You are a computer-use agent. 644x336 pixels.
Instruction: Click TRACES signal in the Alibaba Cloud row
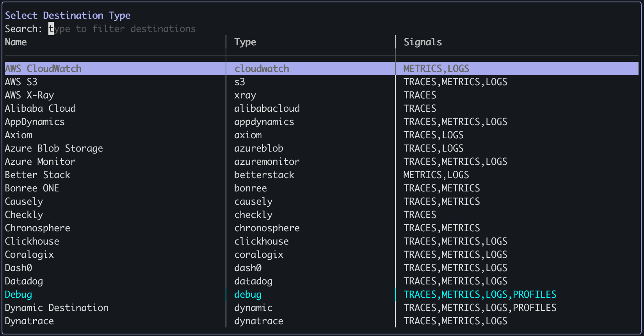420,109
